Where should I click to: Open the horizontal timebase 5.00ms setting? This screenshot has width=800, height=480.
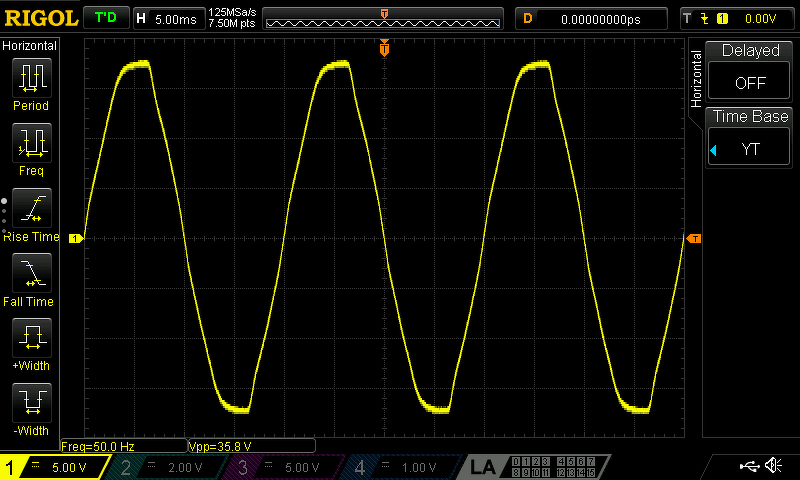pos(169,19)
